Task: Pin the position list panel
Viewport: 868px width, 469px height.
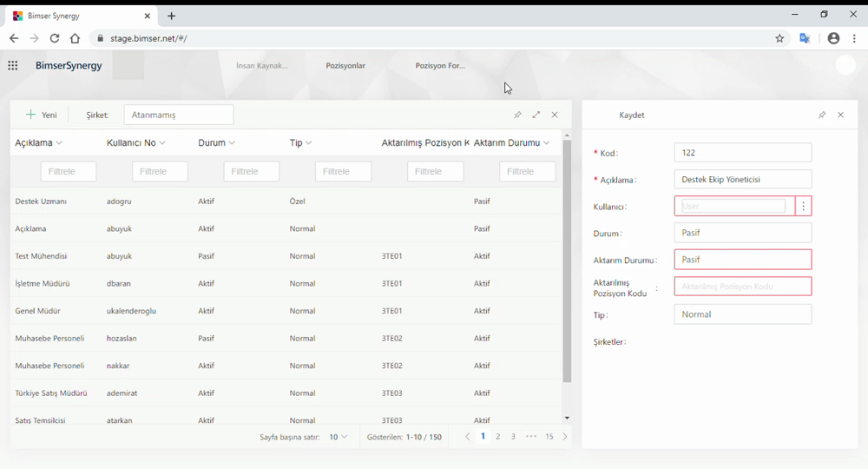Action: point(517,115)
